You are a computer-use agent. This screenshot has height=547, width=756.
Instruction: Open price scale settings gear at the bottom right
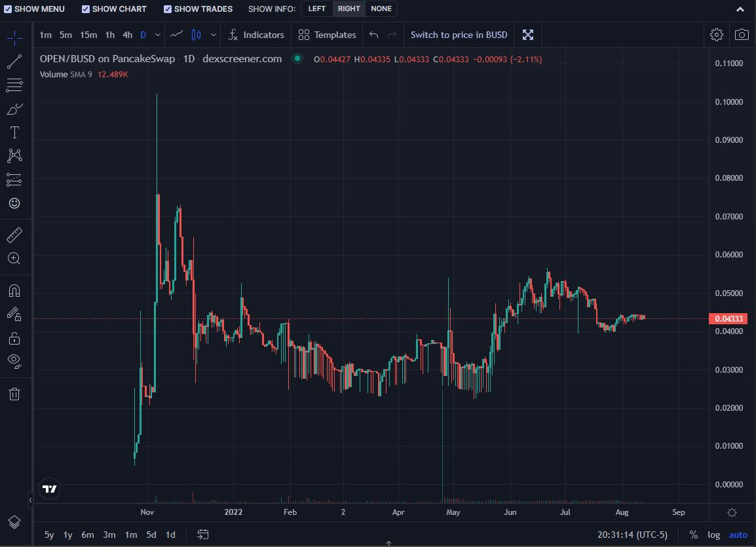[x=732, y=512]
